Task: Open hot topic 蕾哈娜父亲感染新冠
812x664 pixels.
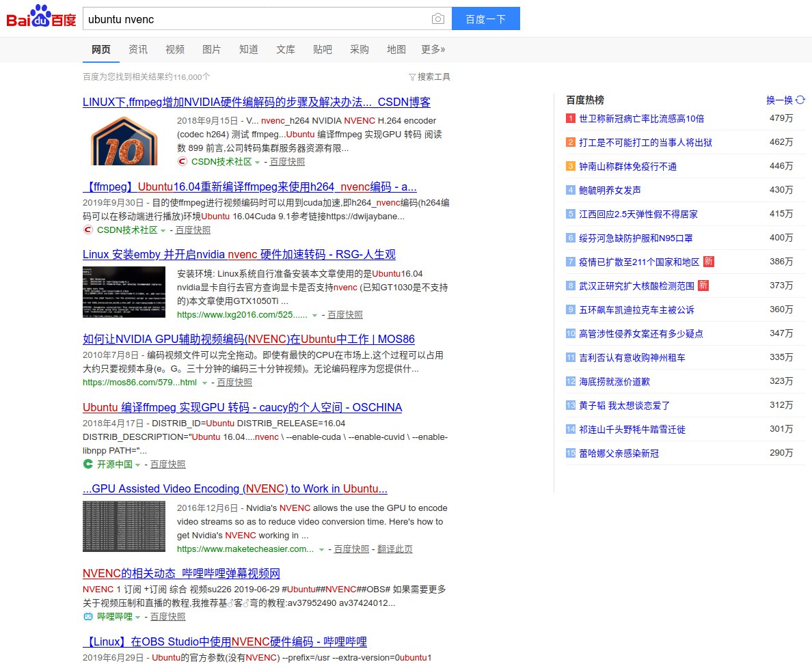Action: click(619, 454)
